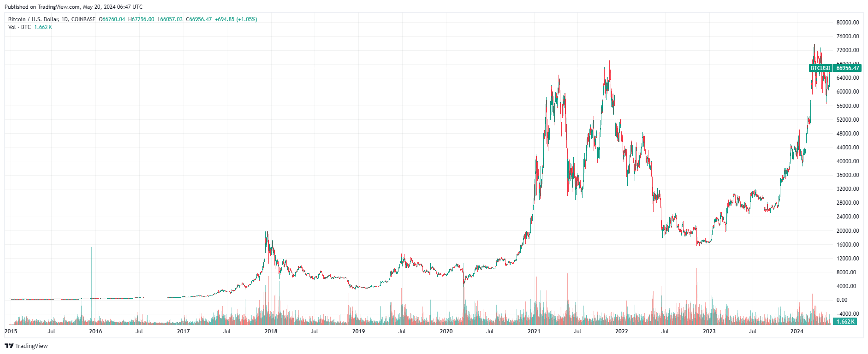This screenshot has height=354, width=868.
Task: Click the BTCUSD 66956.47 price tag
Action: tap(835, 68)
